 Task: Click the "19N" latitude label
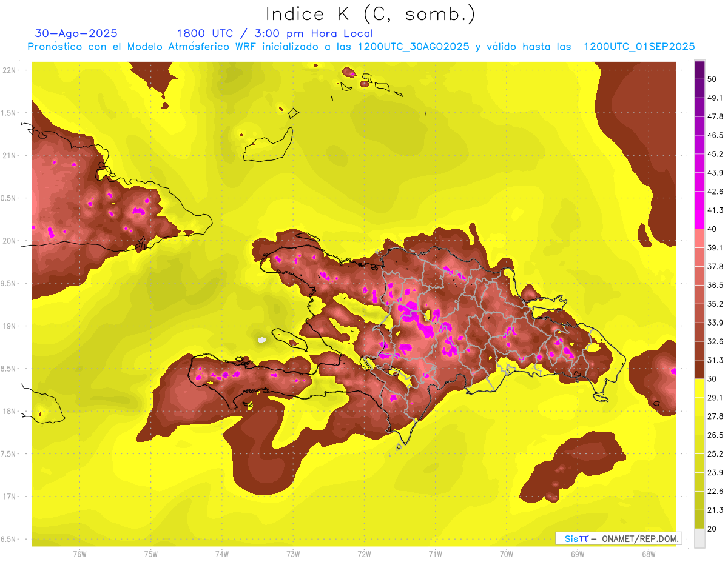coord(10,326)
